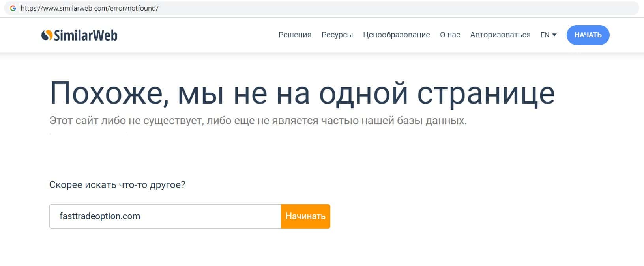This screenshot has width=644, height=266.
Task: Select the URL in the address bar
Action: tap(90, 8)
